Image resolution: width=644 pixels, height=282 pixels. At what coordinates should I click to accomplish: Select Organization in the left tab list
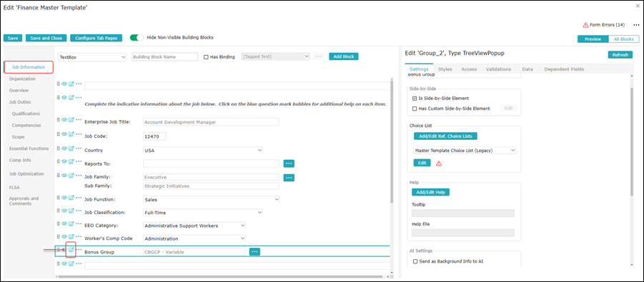pyautogui.click(x=22, y=79)
